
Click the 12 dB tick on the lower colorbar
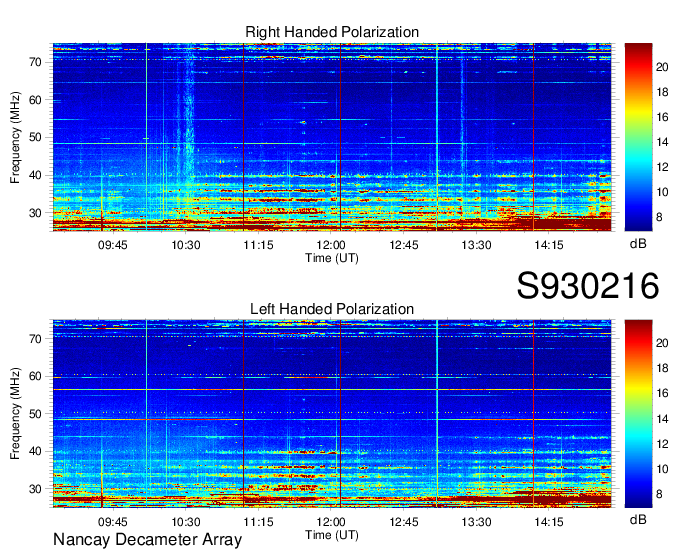coord(662,444)
